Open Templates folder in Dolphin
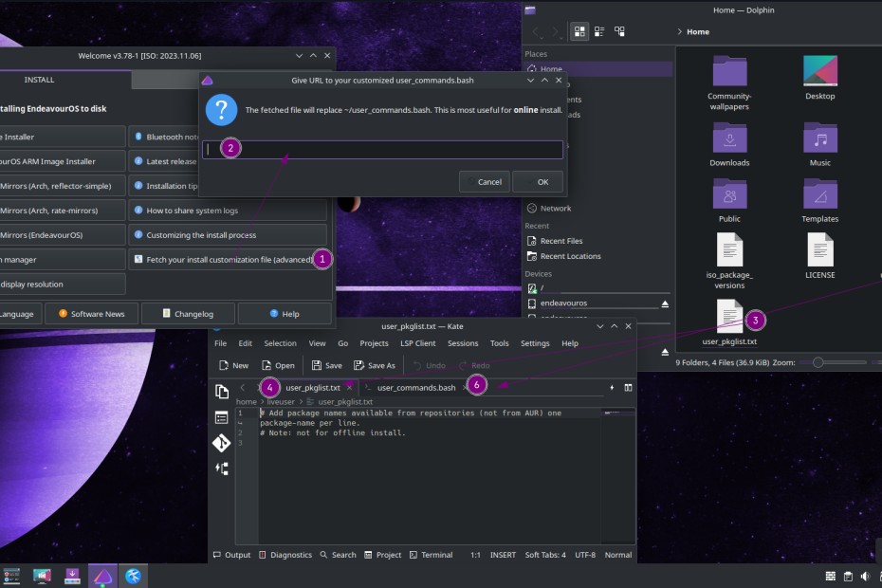This screenshot has width=882, height=588. point(819,200)
